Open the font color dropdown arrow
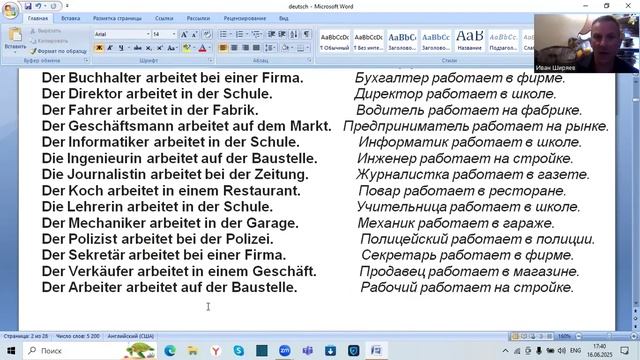Viewport: 640px width, 360px height. point(209,48)
